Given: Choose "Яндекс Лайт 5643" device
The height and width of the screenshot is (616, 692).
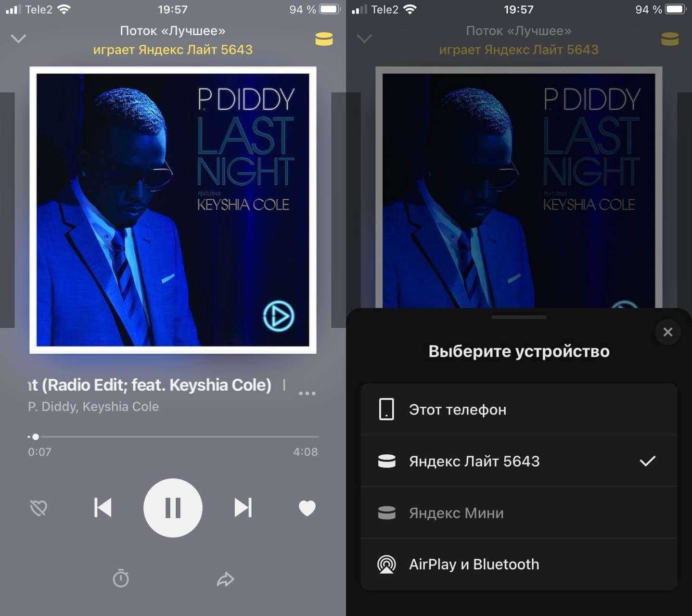Looking at the screenshot, I should point(519,461).
